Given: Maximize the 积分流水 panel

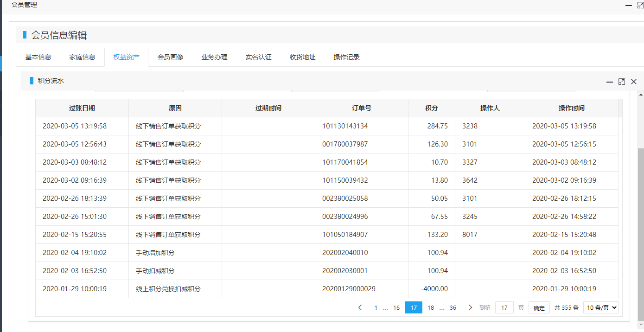Looking at the screenshot, I should click(x=622, y=82).
